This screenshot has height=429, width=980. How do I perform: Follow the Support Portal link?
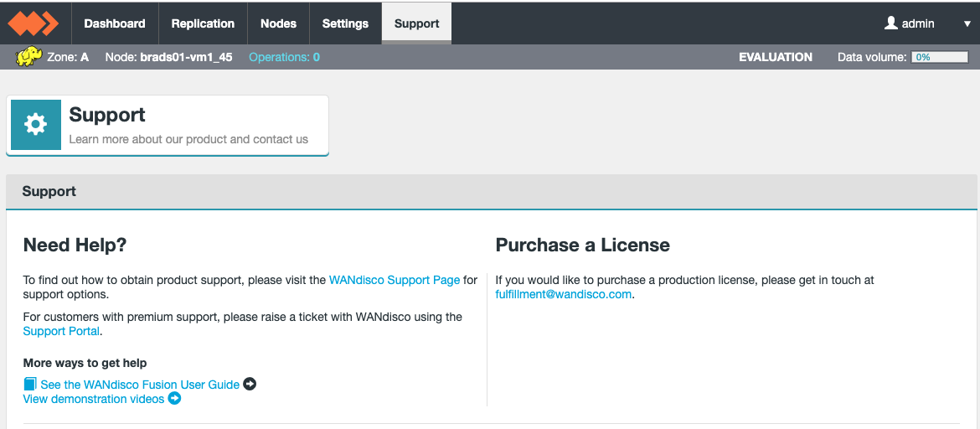(61, 332)
